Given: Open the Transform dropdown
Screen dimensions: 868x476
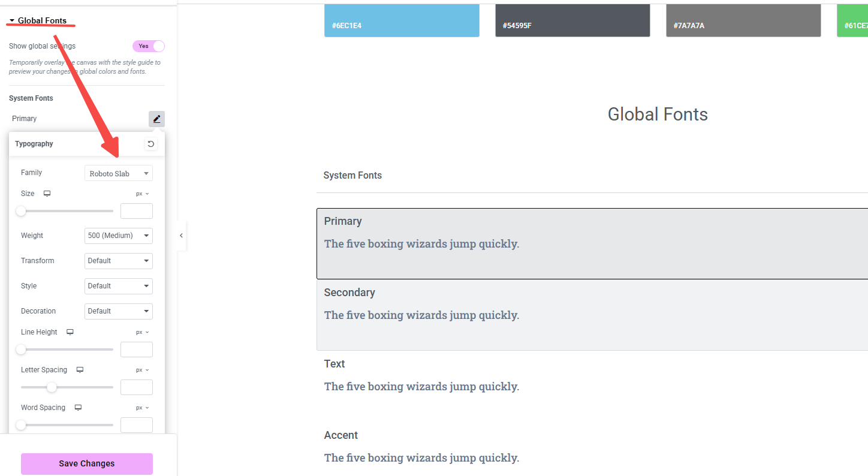Looking at the screenshot, I should (118, 261).
